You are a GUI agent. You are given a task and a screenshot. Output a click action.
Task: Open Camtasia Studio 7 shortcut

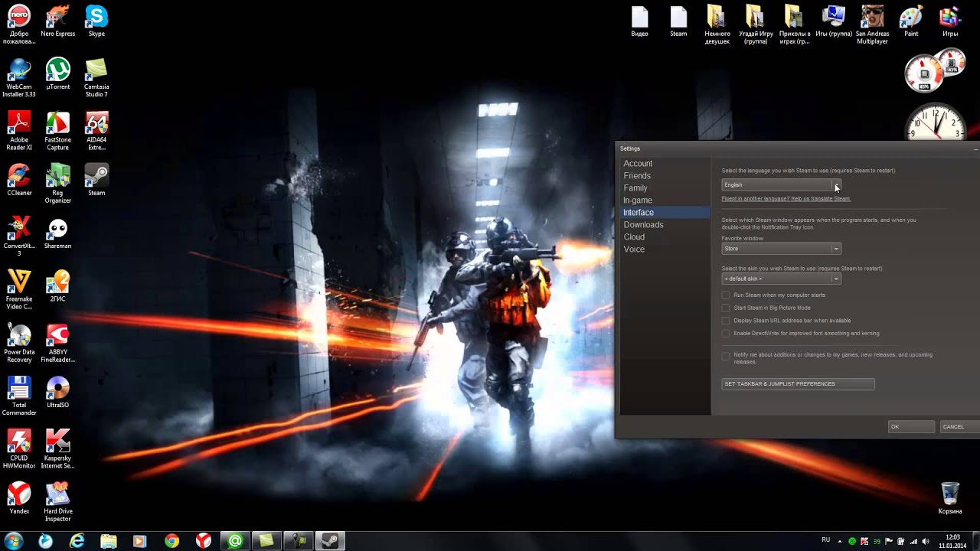pyautogui.click(x=96, y=77)
